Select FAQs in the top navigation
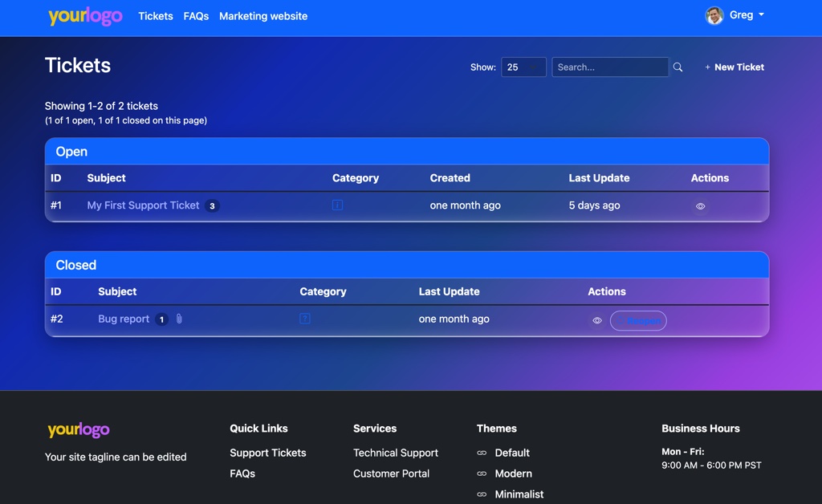 [195, 16]
